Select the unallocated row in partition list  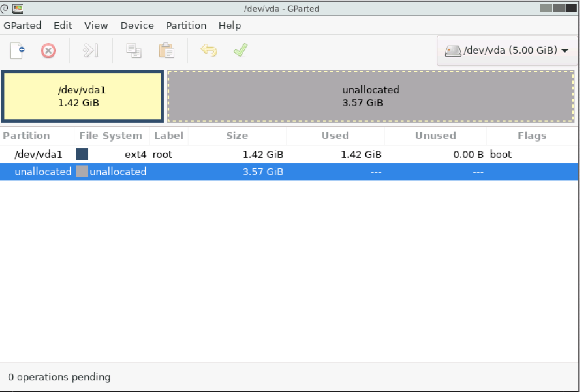[289, 172]
